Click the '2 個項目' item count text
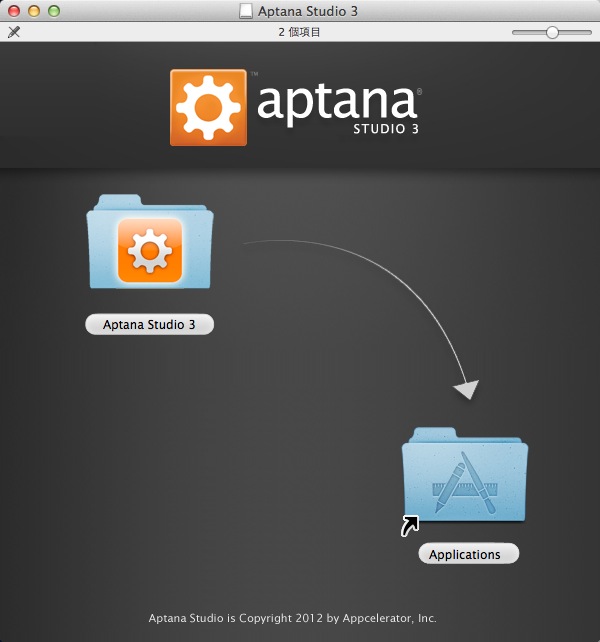This screenshot has height=642, width=600. (299, 32)
